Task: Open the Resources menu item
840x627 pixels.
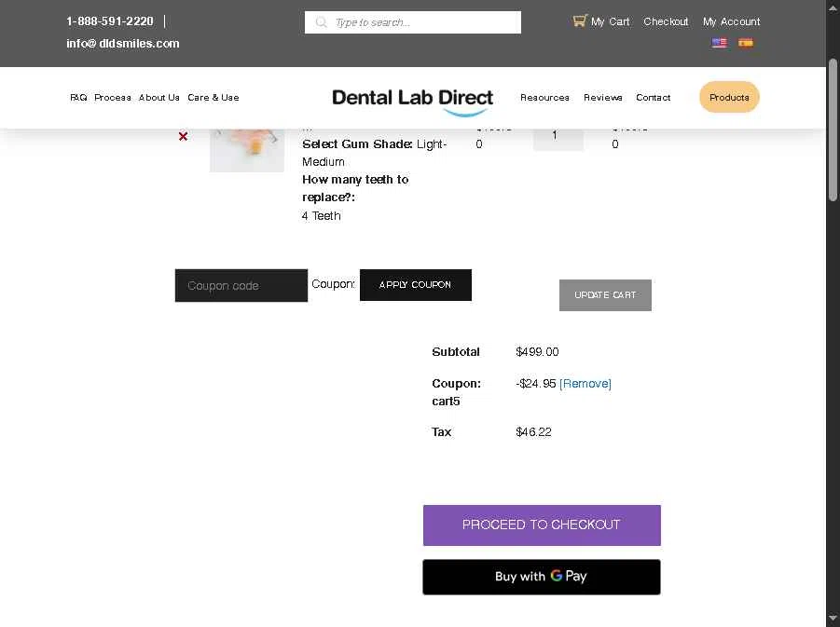Action: pos(544,98)
